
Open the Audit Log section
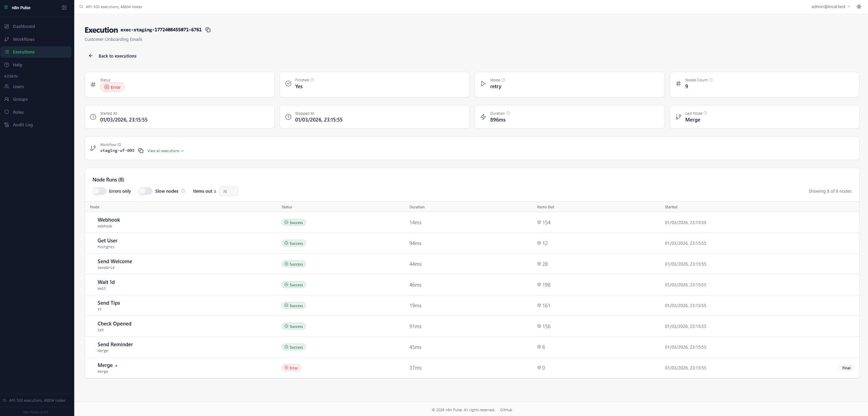tap(22, 125)
